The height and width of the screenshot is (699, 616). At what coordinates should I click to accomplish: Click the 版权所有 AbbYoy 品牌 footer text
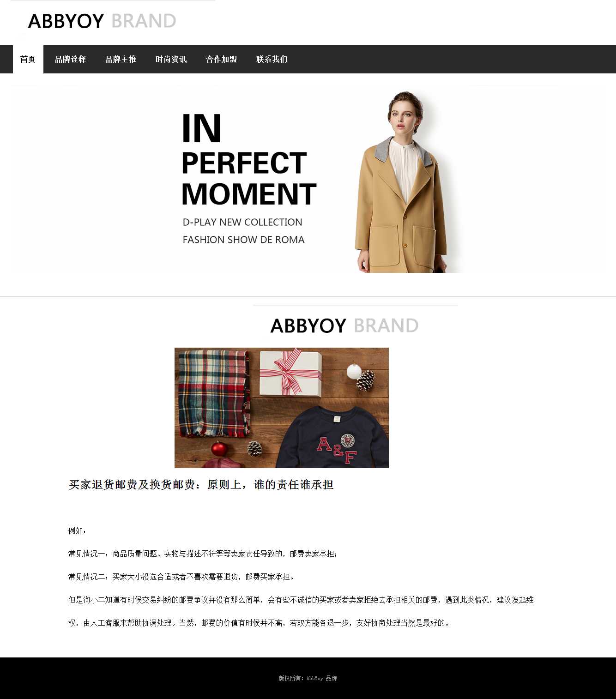308,678
